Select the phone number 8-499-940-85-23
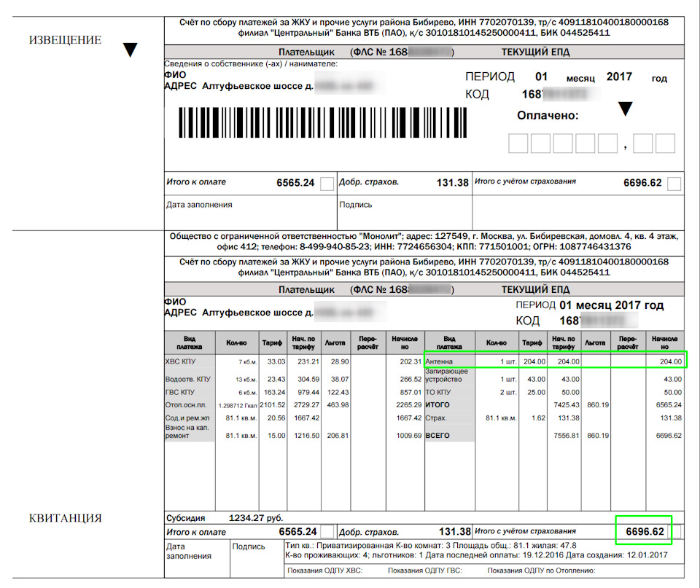Image resolution: width=700 pixels, height=588 pixels. click(335, 247)
